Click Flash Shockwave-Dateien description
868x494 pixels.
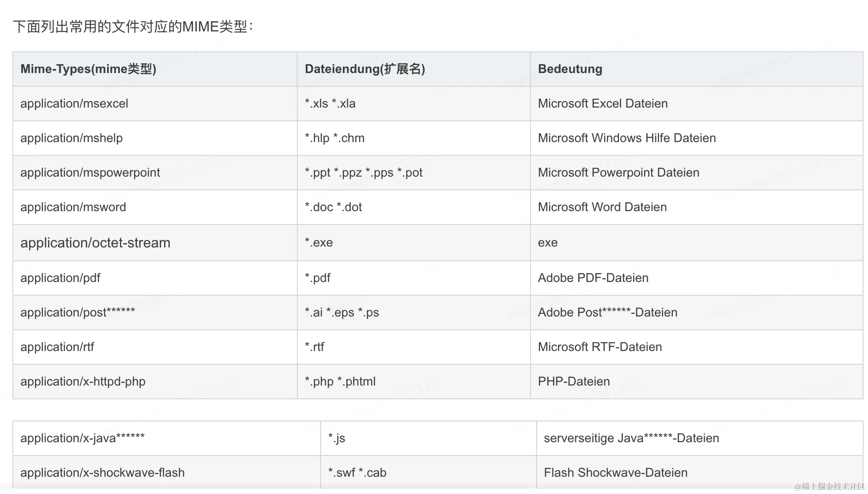pyautogui.click(x=615, y=473)
